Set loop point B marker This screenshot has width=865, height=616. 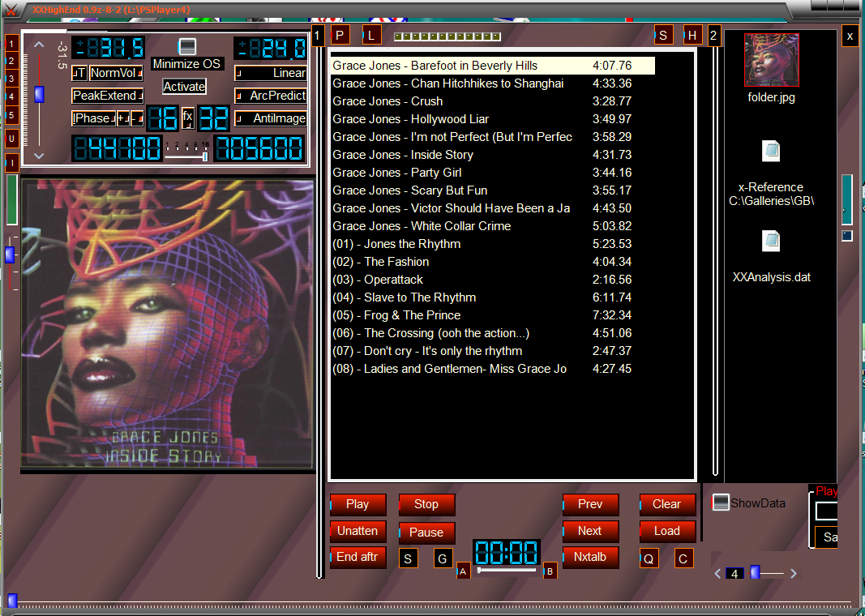click(x=550, y=571)
